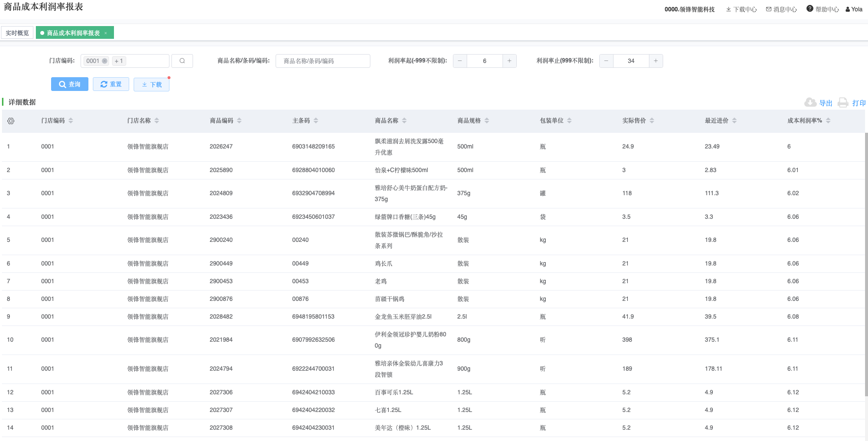Switch to the 实时概览 tab
This screenshot has height=441, width=868.
tap(17, 33)
